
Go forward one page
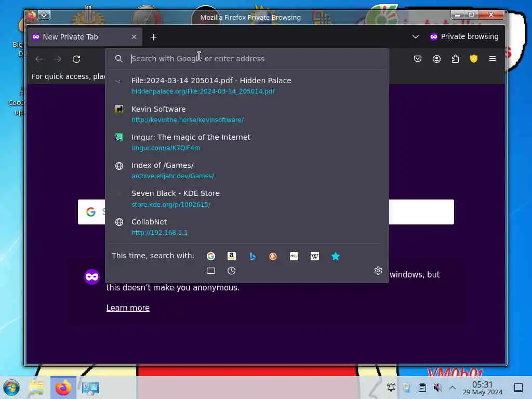tap(58, 59)
